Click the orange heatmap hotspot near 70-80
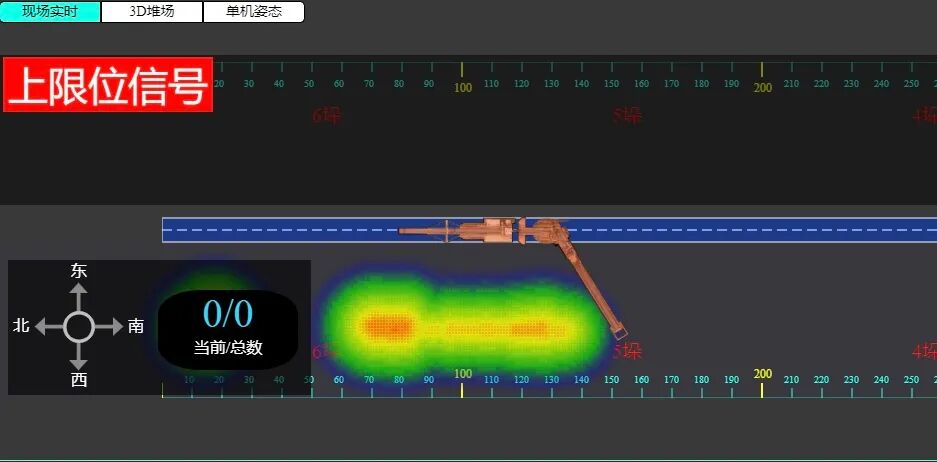This screenshot has width=937, height=462. pyautogui.click(x=389, y=327)
